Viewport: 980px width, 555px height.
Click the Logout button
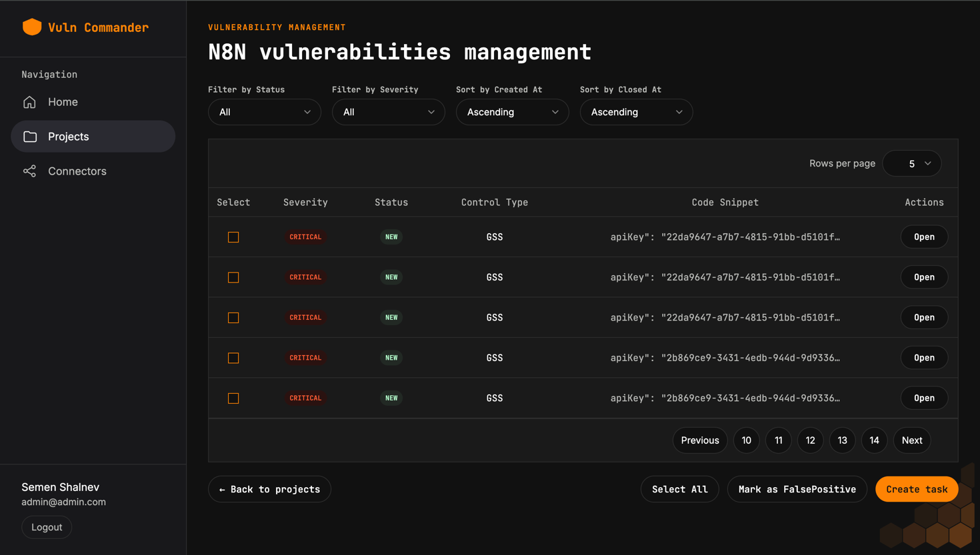point(47,527)
